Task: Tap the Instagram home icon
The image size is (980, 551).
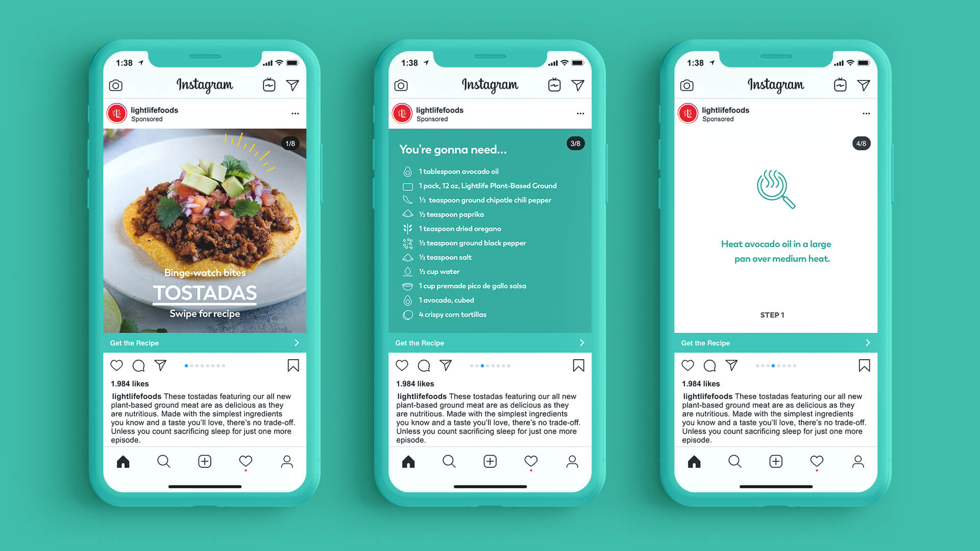Action: tap(125, 463)
